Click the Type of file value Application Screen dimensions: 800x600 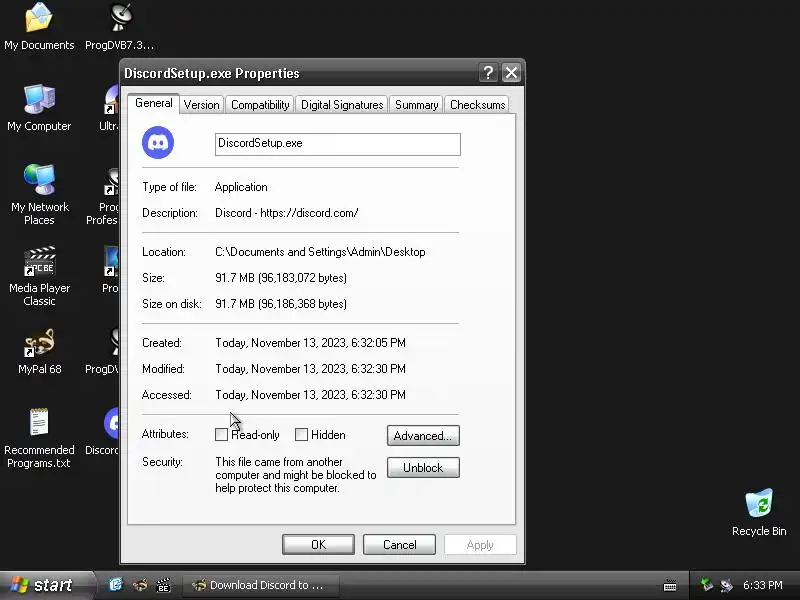pyautogui.click(x=241, y=187)
